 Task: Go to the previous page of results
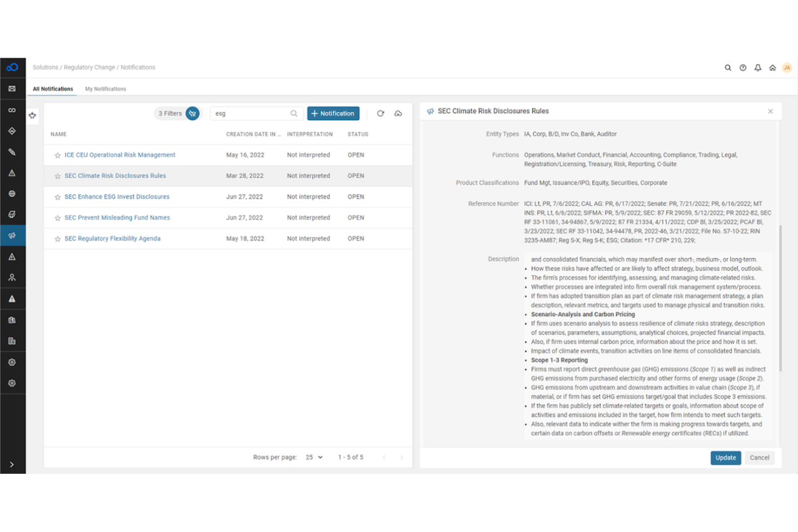[384, 458]
